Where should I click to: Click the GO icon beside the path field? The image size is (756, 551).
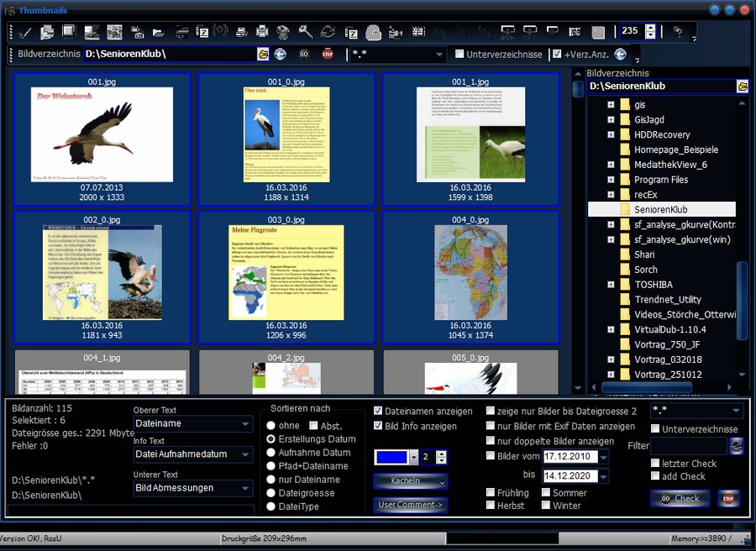coord(303,55)
